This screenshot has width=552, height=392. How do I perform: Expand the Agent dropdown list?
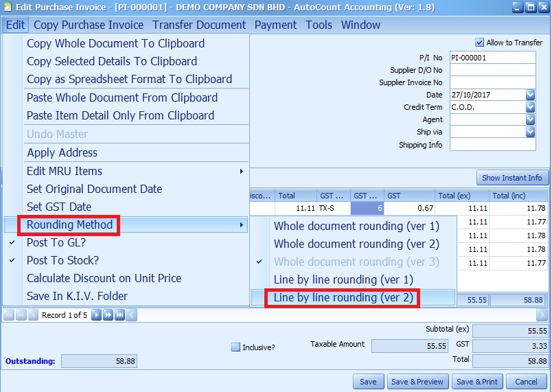530,120
